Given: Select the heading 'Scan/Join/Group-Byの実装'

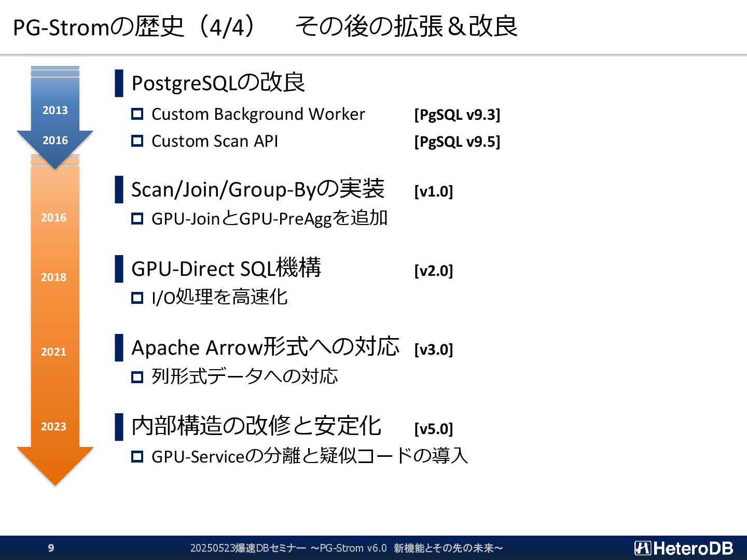Looking at the screenshot, I should tap(258, 189).
